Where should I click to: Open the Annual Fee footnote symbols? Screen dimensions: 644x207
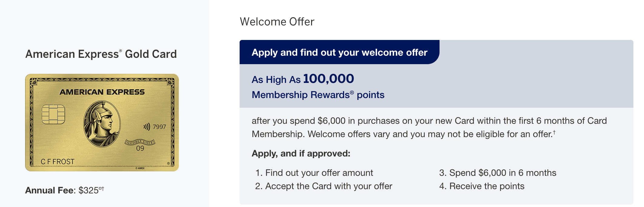coord(101,189)
